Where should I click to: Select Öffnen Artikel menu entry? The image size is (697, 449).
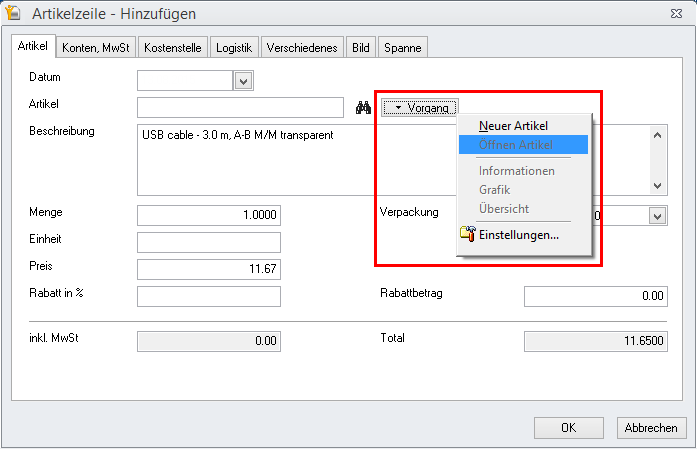click(514, 145)
